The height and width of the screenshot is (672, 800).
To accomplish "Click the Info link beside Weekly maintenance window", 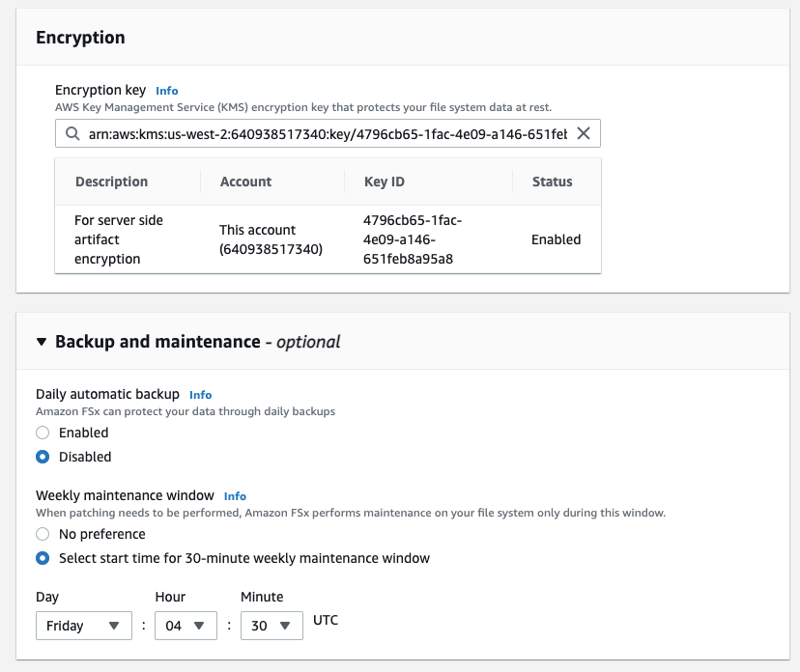I will (235, 495).
